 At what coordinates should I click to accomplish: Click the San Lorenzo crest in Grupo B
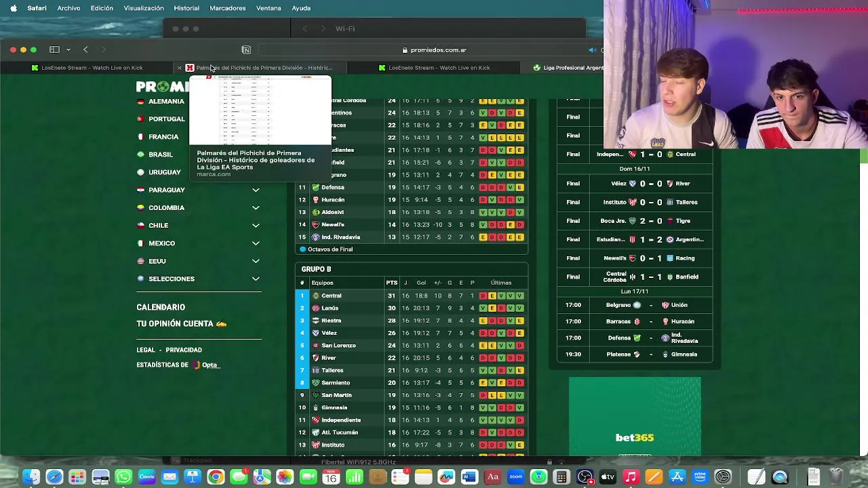[316, 345]
